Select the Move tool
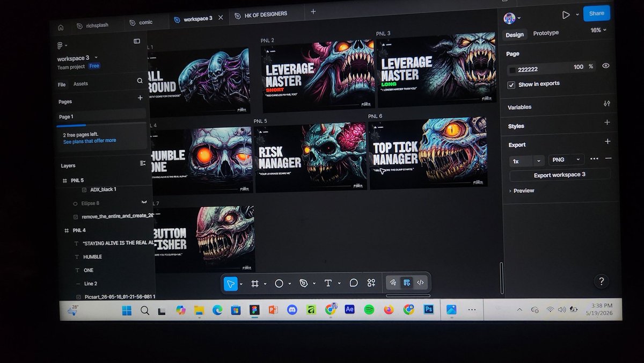 click(x=230, y=284)
